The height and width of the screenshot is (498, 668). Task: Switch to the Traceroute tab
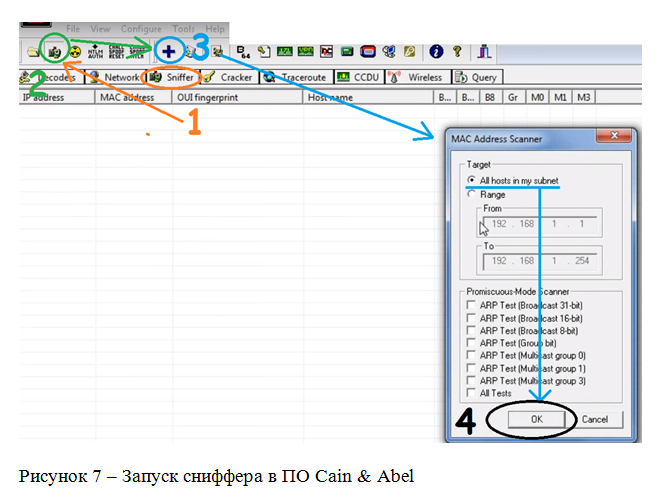tap(296, 78)
